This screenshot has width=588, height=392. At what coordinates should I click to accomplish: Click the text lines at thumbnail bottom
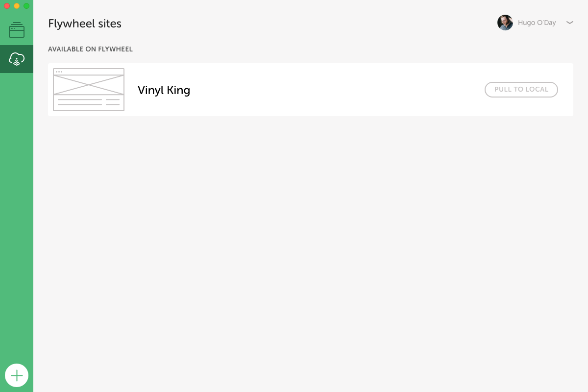point(89,102)
